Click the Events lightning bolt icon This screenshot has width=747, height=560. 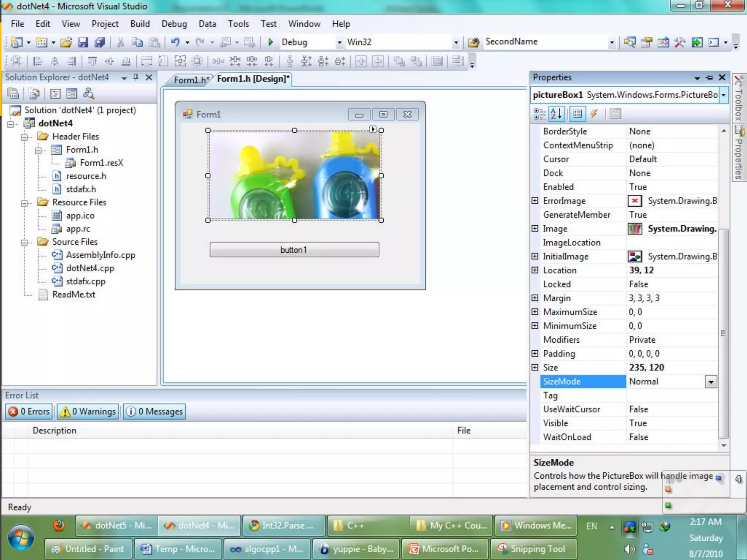tap(594, 114)
